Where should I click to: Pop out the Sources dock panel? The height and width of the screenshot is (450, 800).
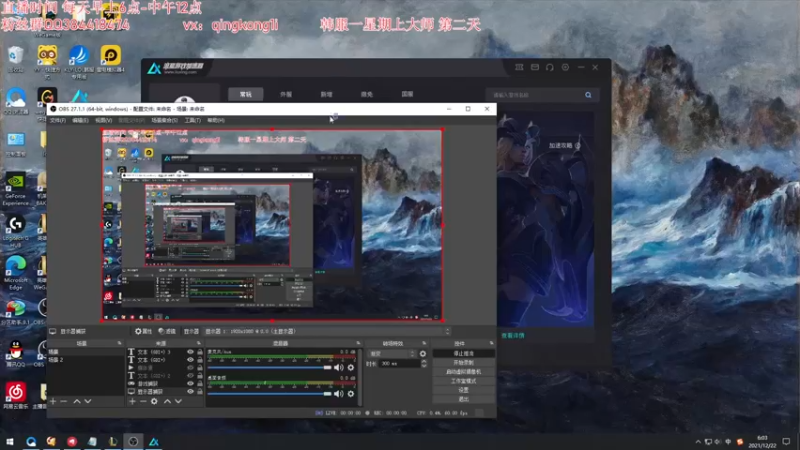pos(199,343)
